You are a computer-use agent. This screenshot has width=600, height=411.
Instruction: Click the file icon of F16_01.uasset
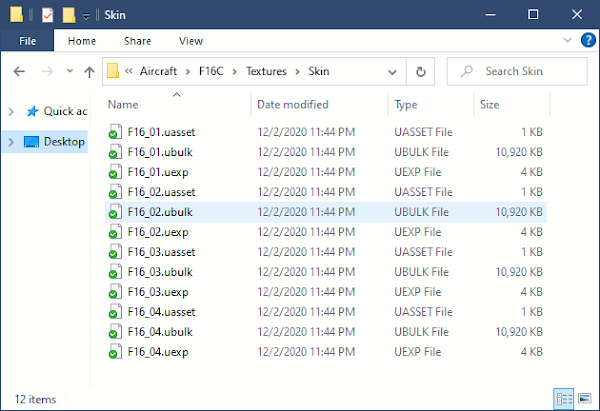click(x=115, y=132)
